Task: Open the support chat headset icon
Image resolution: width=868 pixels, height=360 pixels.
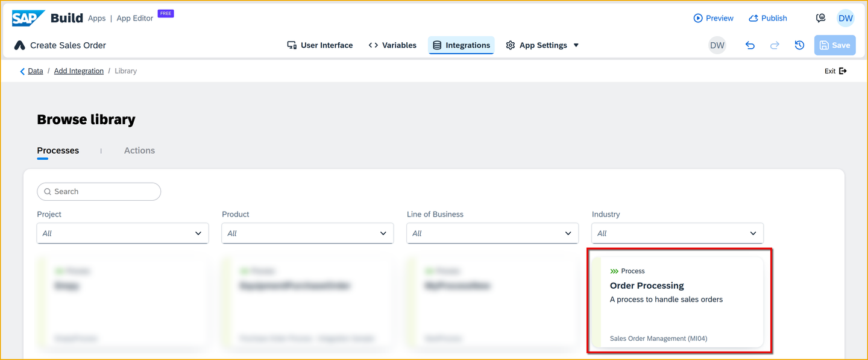Action: pyautogui.click(x=820, y=18)
